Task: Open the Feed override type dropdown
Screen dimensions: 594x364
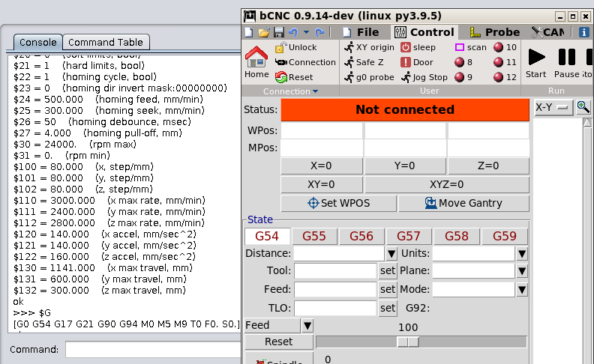Action: (307, 325)
